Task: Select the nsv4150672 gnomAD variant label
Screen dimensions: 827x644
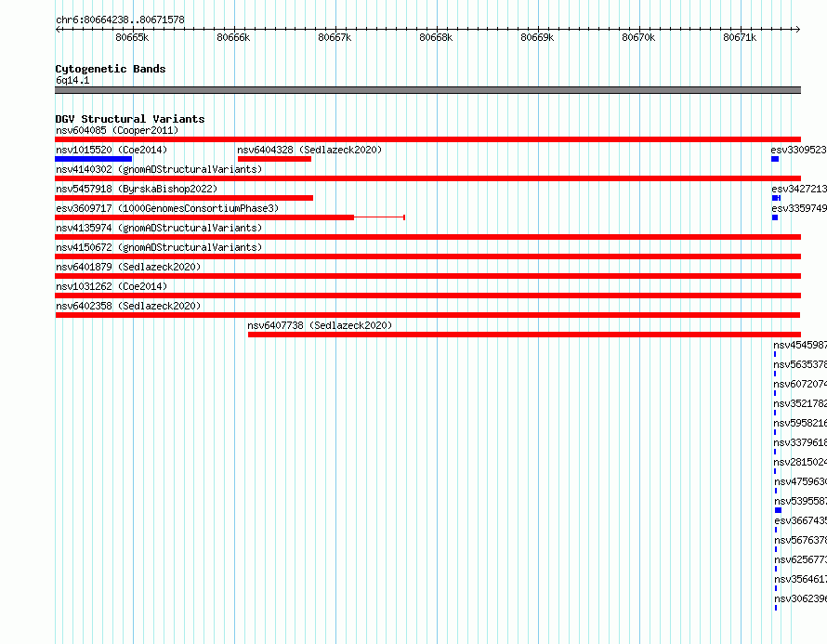Action: point(159,247)
